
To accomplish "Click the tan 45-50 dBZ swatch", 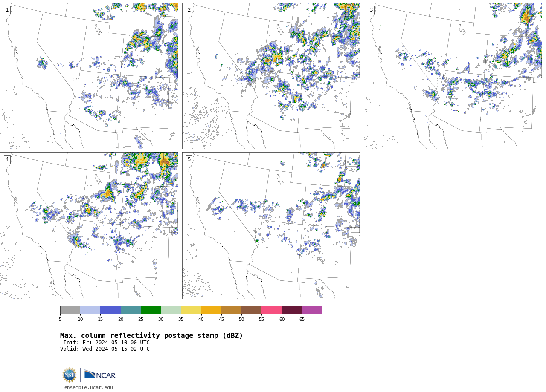I will point(231,310).
